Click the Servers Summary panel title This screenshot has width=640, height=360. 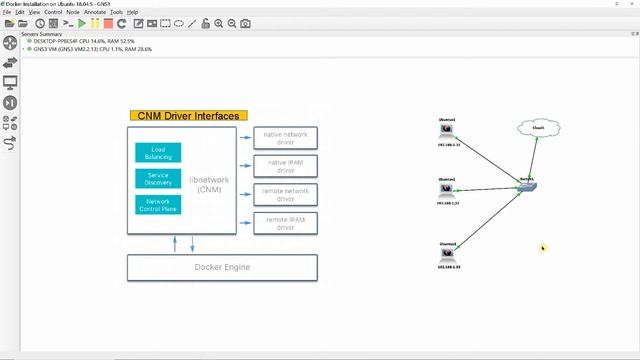(x=42, y=34)
